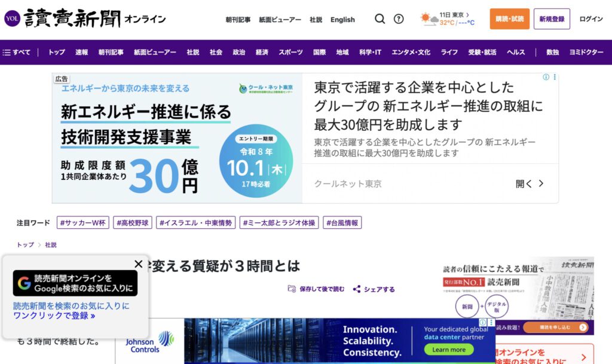Click the YOL purple circle logo

(x=12, y=19)
